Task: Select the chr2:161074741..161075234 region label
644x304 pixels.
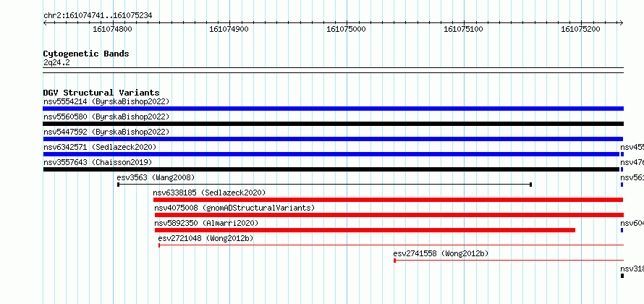Action: click(98, 16)
